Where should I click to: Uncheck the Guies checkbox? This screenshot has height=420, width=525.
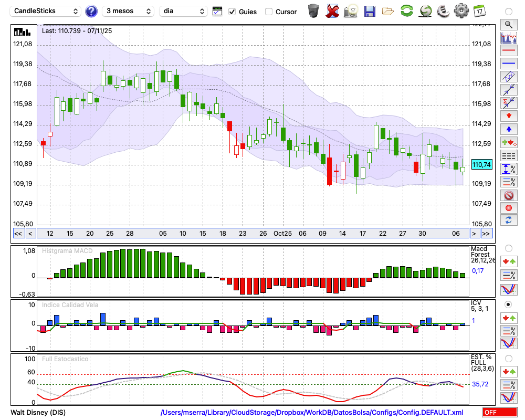click(233, 12)
